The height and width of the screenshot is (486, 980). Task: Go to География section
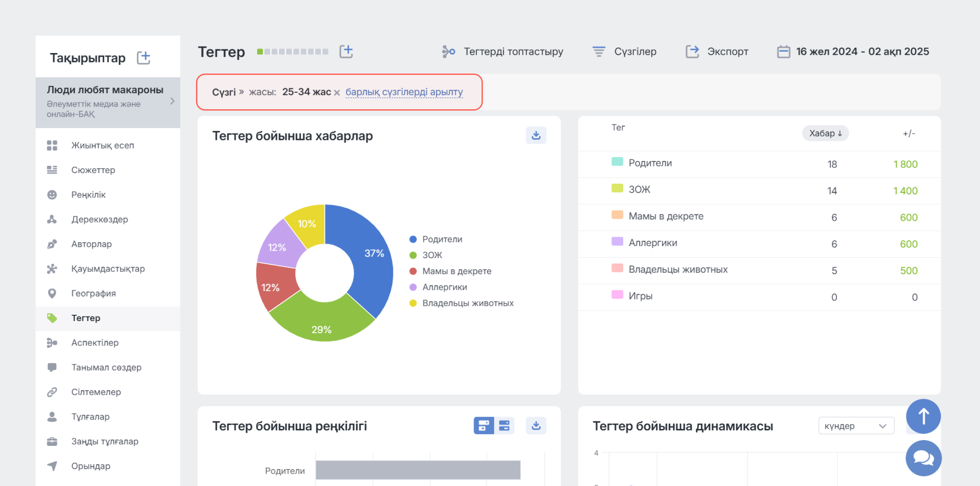108,293
